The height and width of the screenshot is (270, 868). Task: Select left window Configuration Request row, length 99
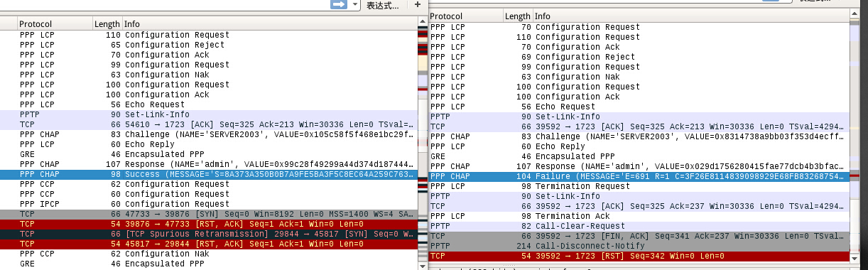coord(209,65)
